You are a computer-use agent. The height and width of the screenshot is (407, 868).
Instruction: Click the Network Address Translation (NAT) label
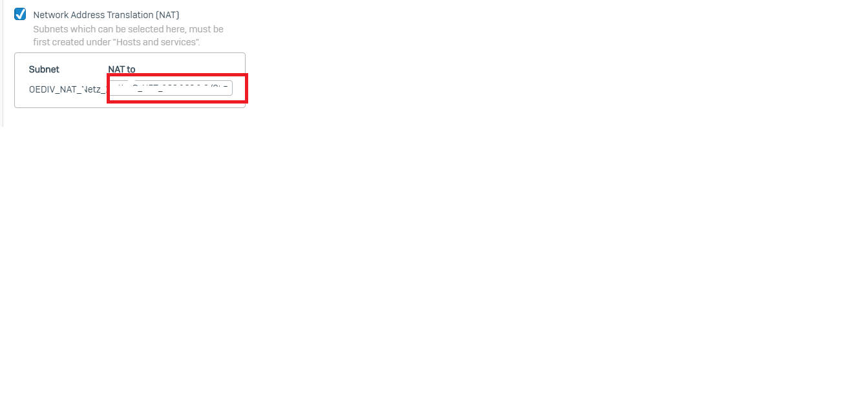pyautogui.click(x=106, y=14)
